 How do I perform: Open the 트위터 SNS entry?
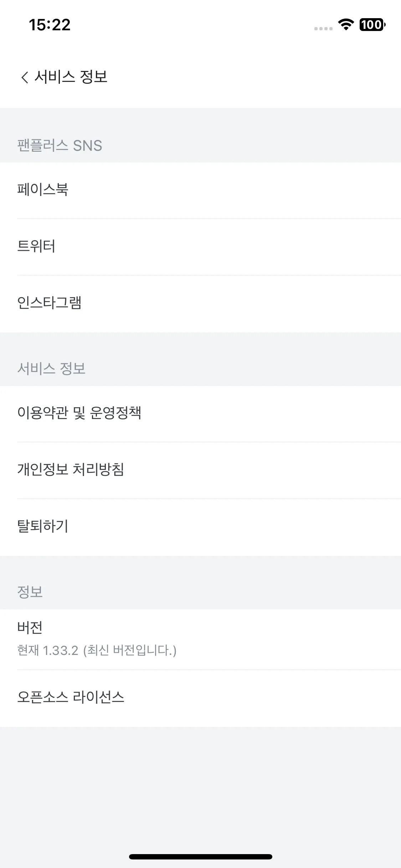tap(200, 247)
